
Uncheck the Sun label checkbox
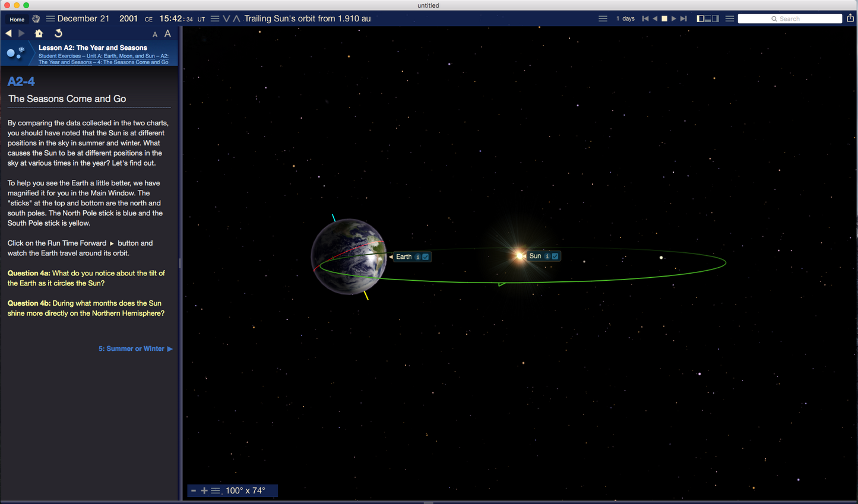coord(555,256)
